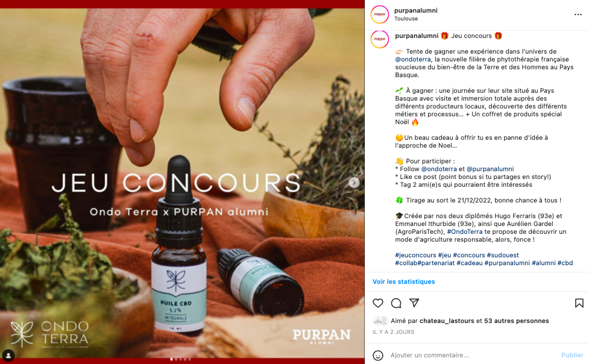Show tagged accounts via person icon
The width and height of the screenshot is (589, 364).
click(8, 355)
